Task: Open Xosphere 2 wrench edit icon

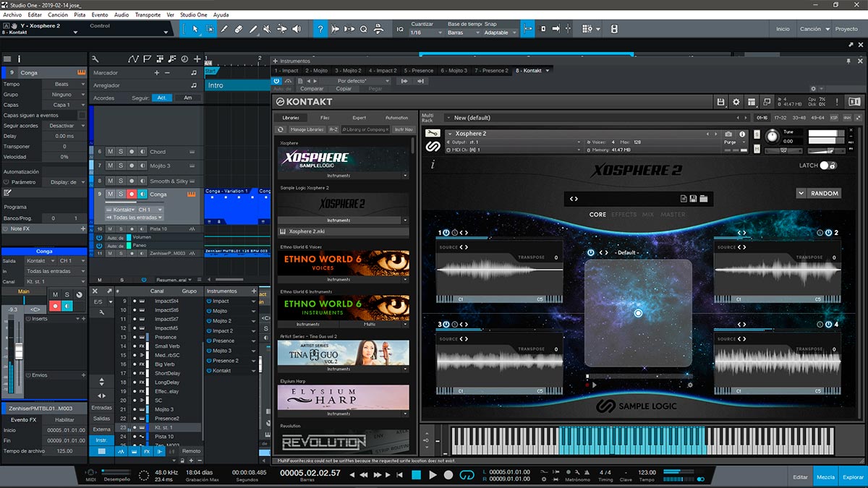Action: point(433,134)
